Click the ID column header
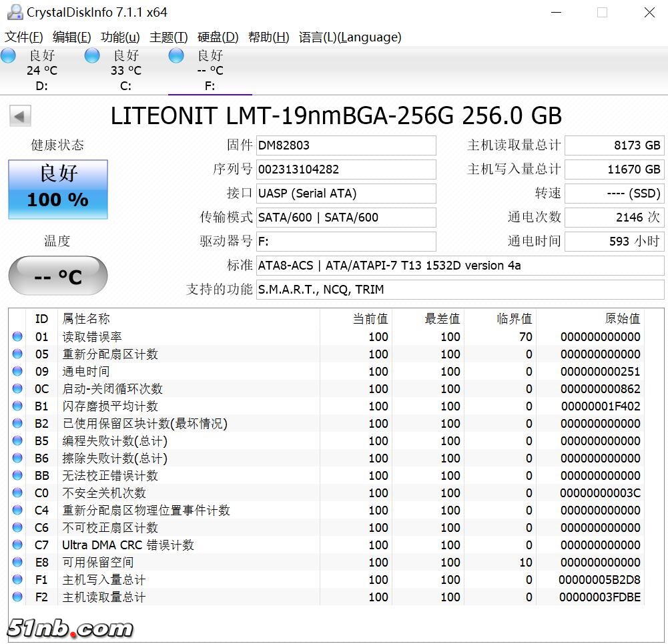This screenshot has width=668, height=644. coord(41,318)
